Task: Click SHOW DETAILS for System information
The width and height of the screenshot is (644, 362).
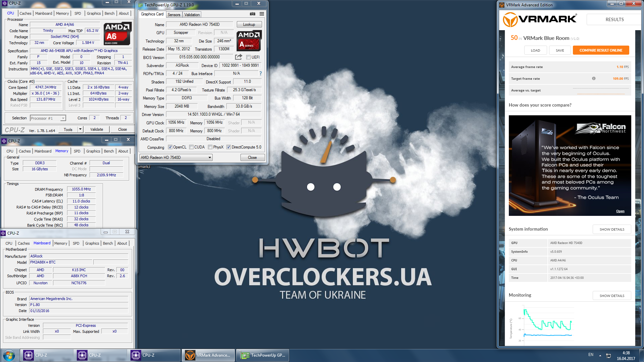Action: [x=612, y=229]
